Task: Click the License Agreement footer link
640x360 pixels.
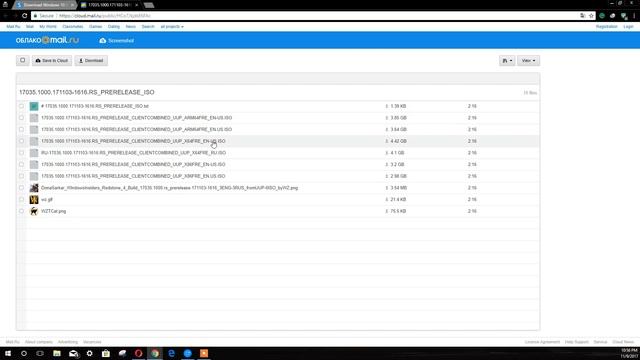Action: [x=542, y=342]
